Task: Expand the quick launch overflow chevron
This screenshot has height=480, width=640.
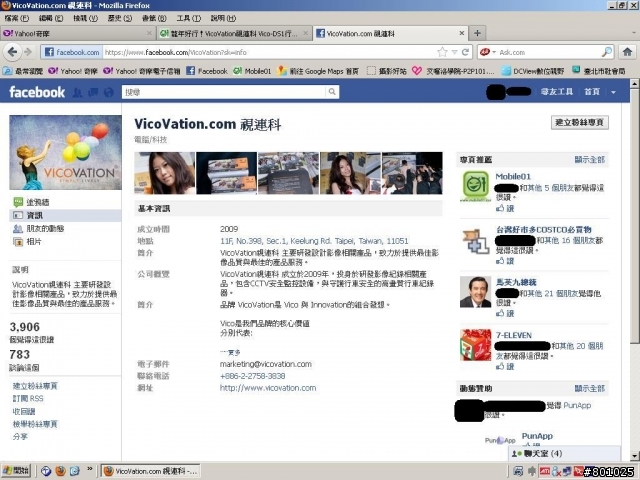Action: pyautogui.click(x=90, y=469)
